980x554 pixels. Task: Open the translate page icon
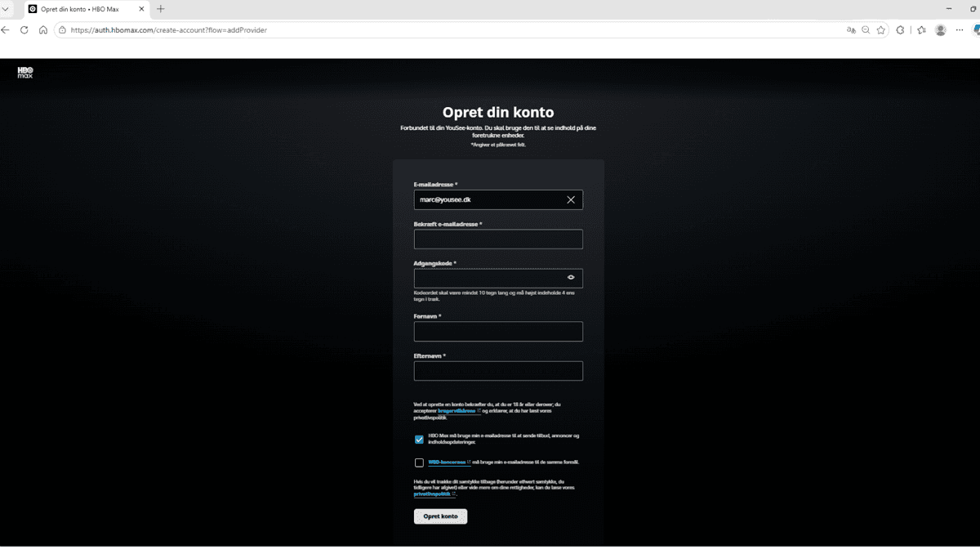[x=851, y=30]
